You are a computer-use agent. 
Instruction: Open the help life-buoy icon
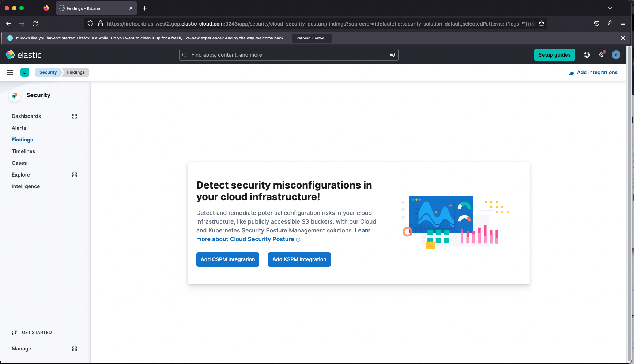pos(586,54)
